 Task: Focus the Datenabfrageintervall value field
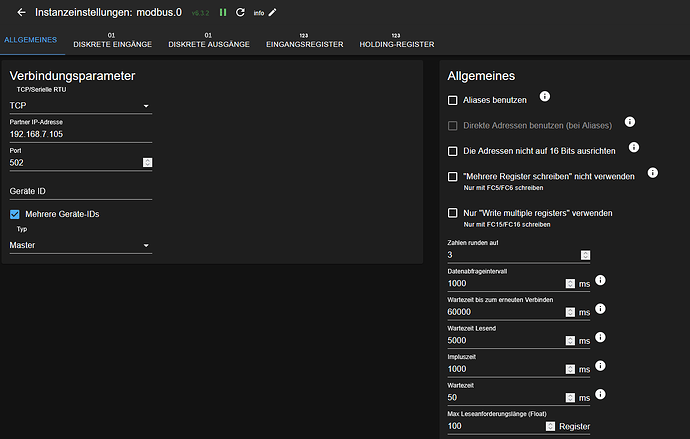click(506, 284)
